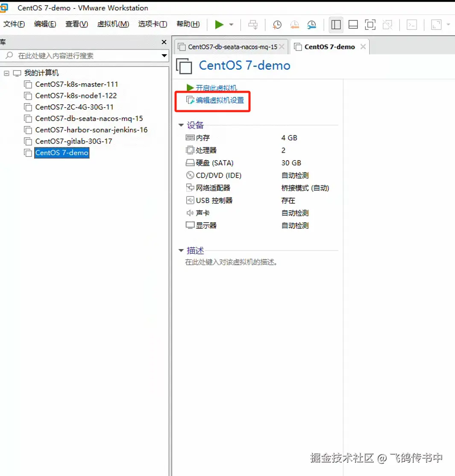This screenshot has width=455, height=476.
Task: Click the USB icon beside USB 控制器
Action: pos(190,200)
